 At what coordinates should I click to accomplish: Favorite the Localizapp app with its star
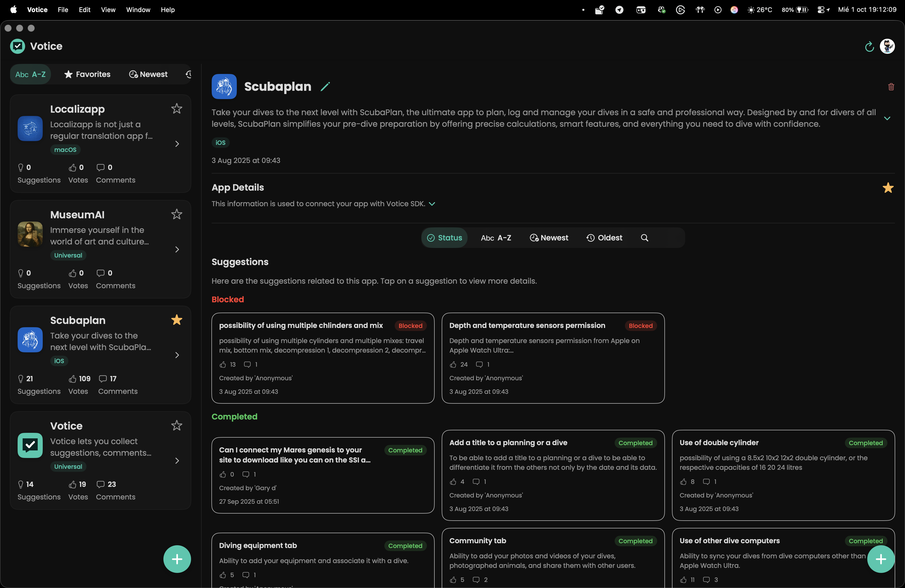point(176,109)
